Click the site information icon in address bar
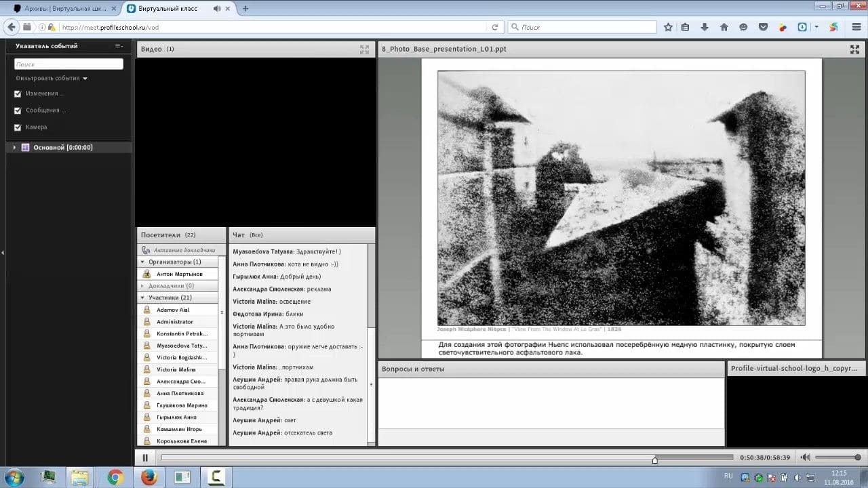868x488 pixels. click(42, 27)
